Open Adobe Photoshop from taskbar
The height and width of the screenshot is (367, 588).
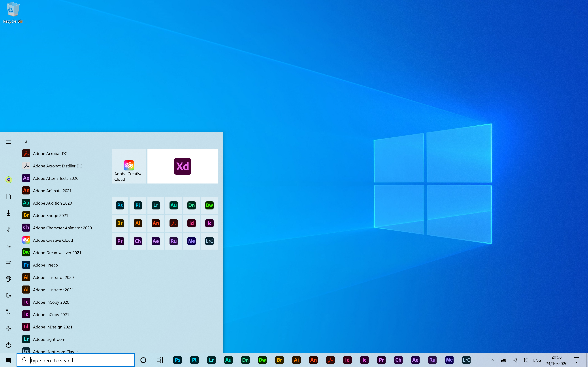tap(177, 360)
